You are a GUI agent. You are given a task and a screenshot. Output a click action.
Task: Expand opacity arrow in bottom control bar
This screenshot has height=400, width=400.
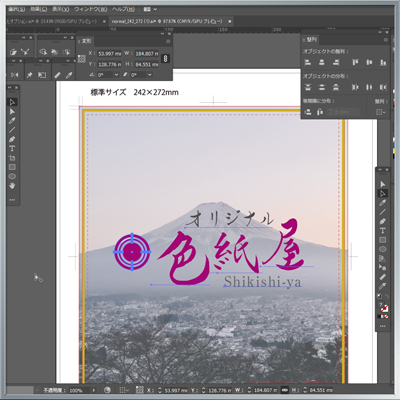point(94,390)
